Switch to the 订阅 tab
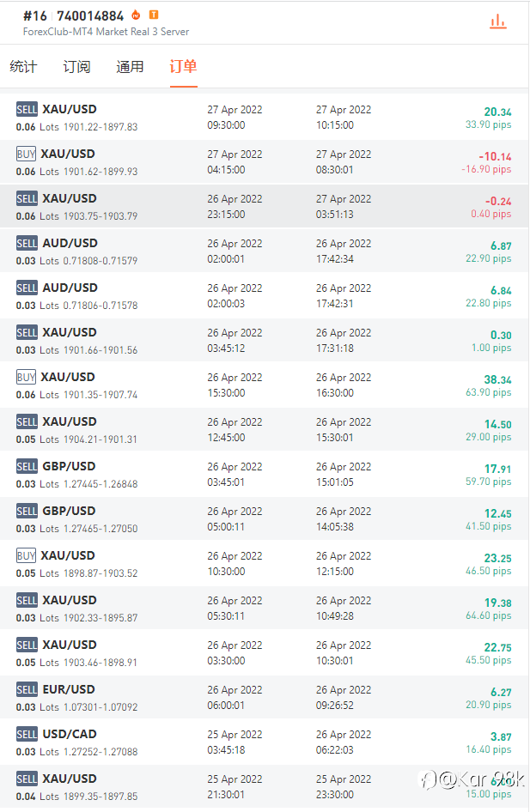 click(x=76, y=67)
